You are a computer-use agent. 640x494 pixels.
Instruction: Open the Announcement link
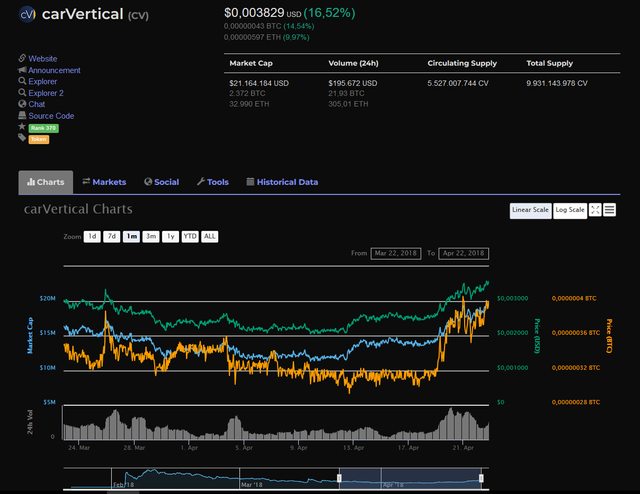coord(54,70)
